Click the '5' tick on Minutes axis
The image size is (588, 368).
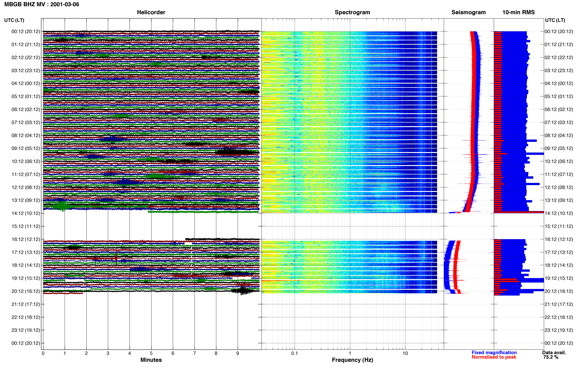point(151,353)
